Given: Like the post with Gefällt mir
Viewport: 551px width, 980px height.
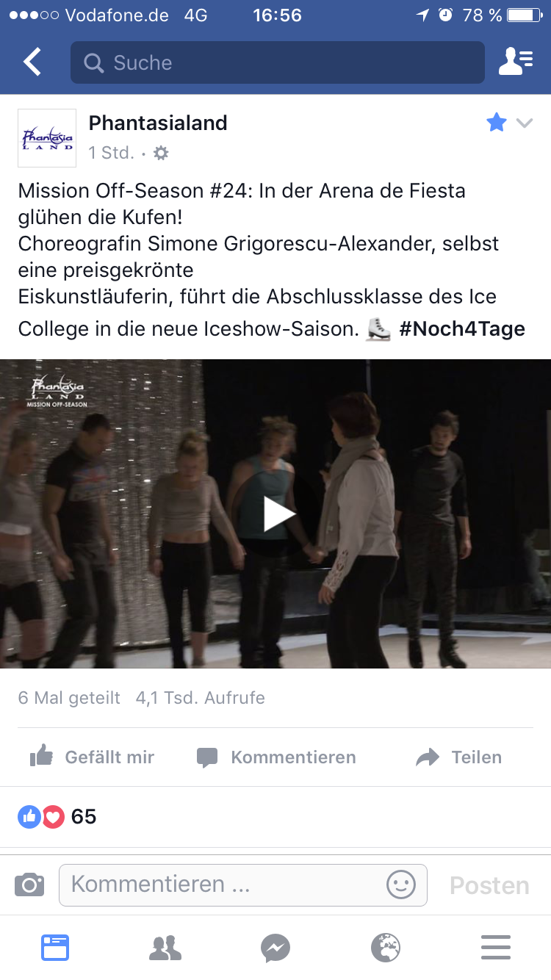Looking at the screenshot, I should 92,757.
